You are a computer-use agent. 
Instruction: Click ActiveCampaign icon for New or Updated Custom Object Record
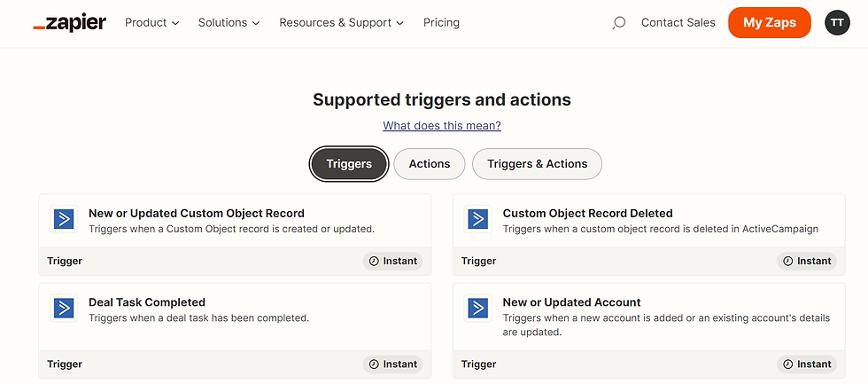pyautogui.click(x=64, y=219)
